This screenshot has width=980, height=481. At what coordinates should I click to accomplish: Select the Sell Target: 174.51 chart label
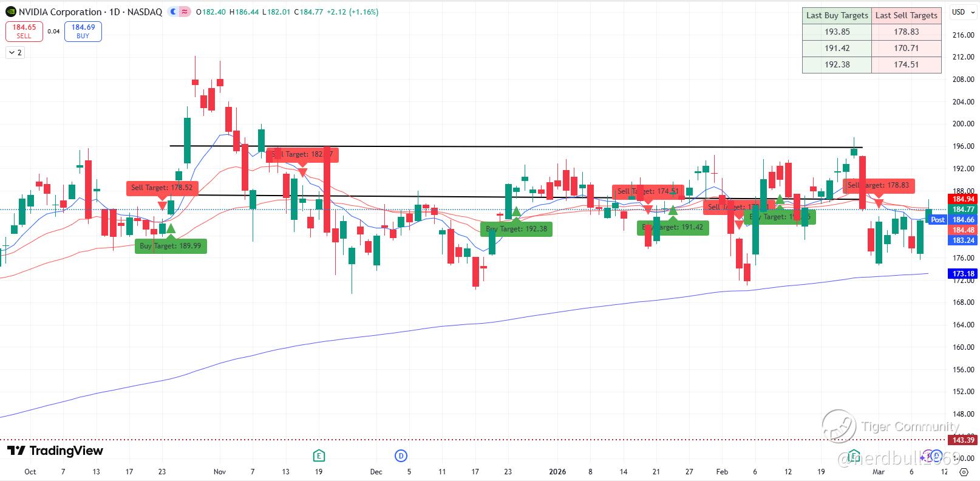click(648, 191)
